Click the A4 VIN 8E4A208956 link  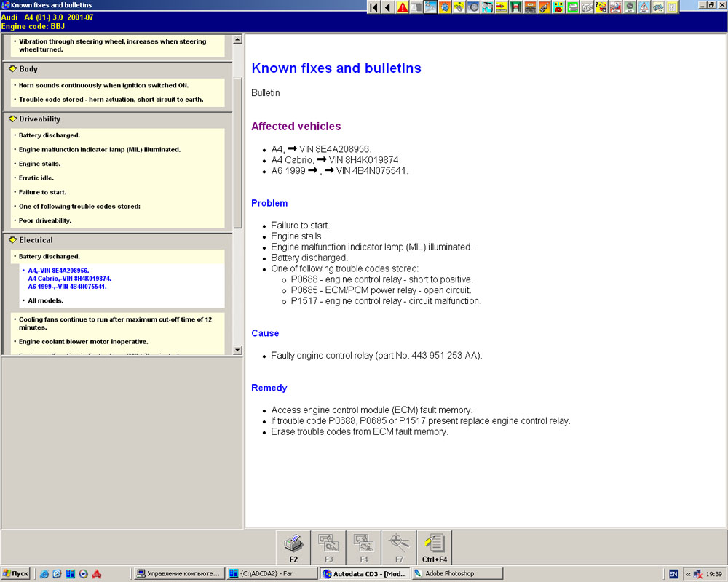point(58,271)
